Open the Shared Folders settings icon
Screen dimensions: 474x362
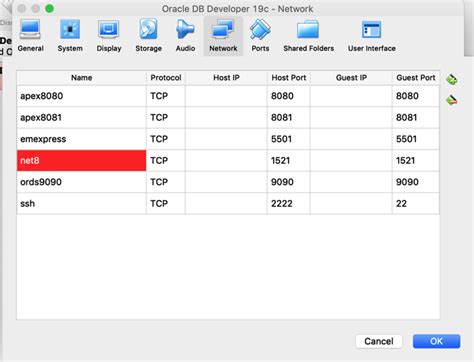point(308,36)
